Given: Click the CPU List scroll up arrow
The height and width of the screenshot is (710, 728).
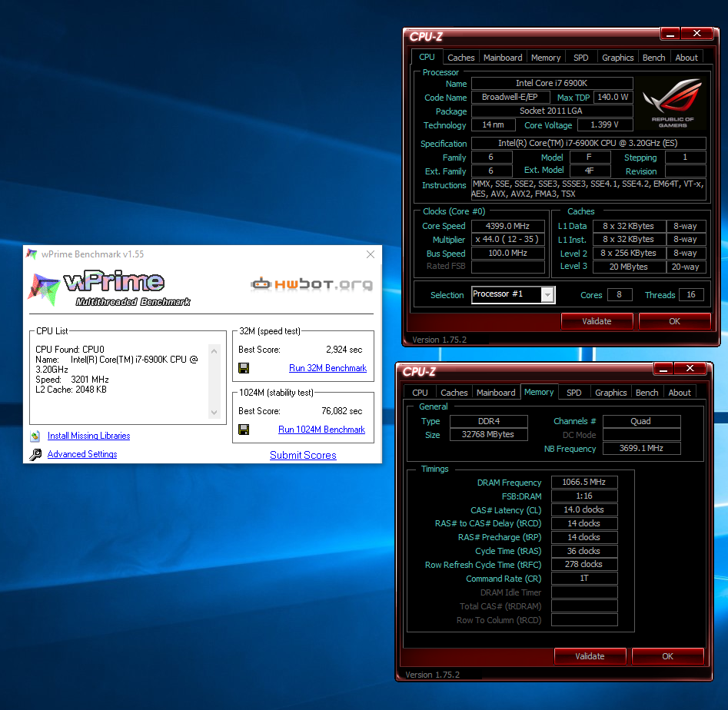Looking at the screenshot, I should pyautogui.click(x=214, y=351).
